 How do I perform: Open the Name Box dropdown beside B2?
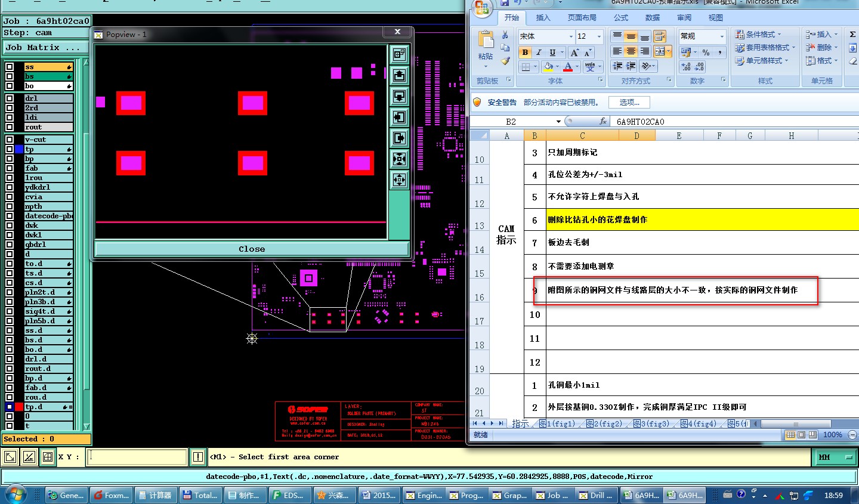pos(558,122)
